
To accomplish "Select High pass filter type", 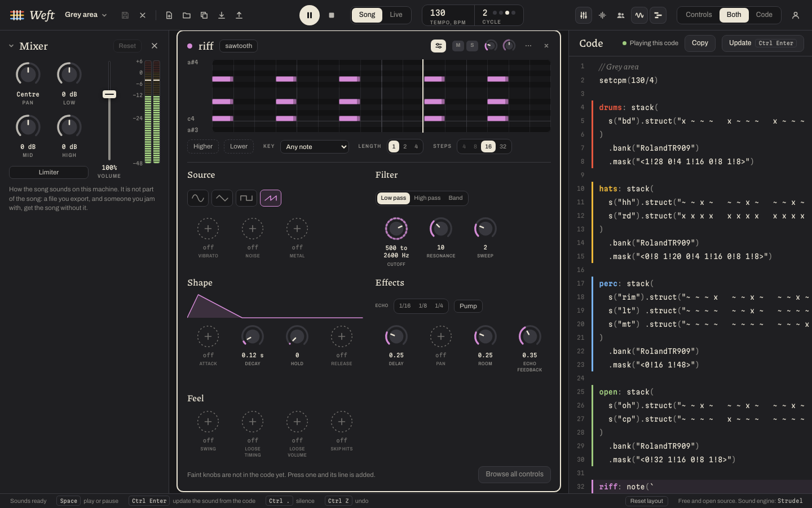I will [427, 198].
